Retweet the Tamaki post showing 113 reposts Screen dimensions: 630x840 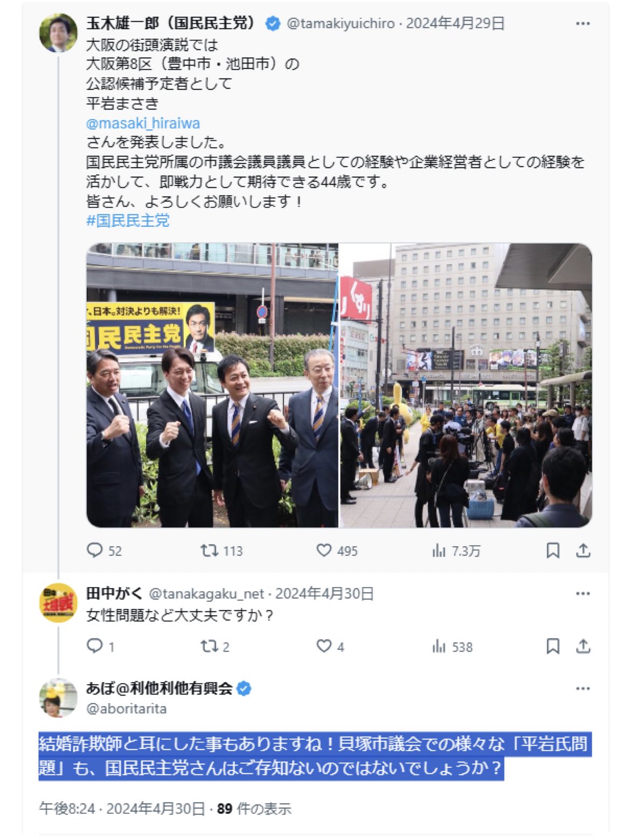221,550
